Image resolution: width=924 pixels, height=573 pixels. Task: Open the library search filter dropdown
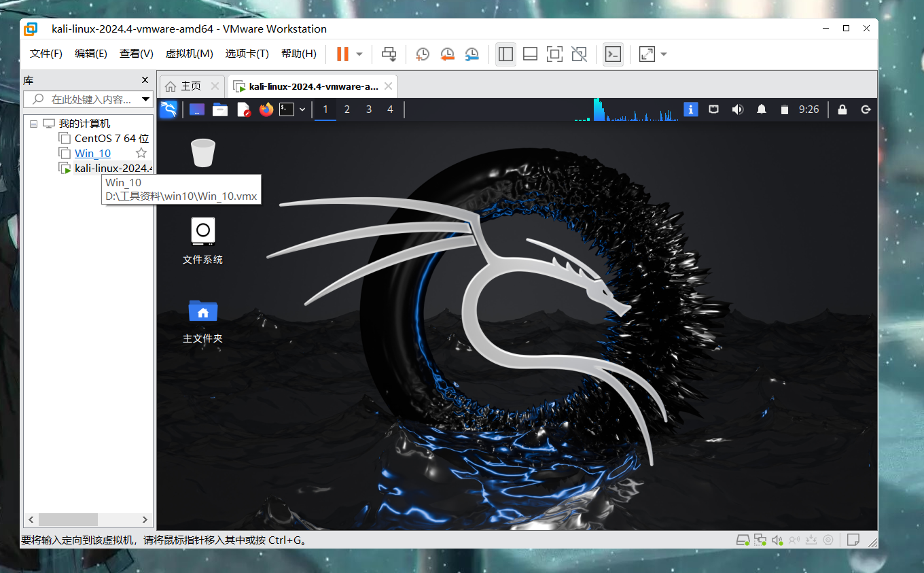(x=145, y=99)
